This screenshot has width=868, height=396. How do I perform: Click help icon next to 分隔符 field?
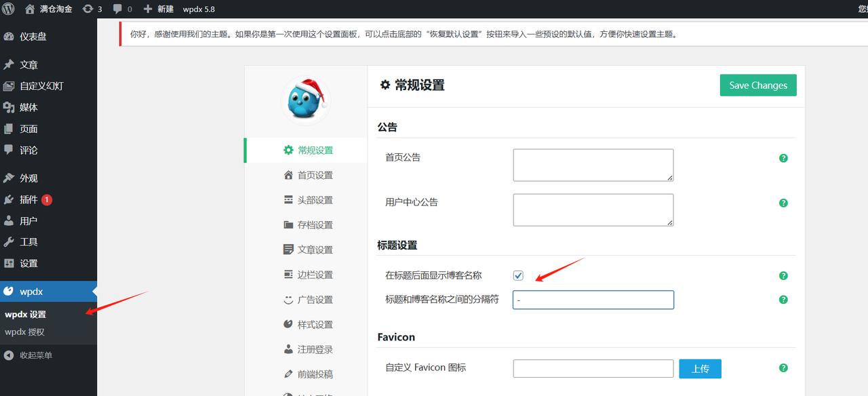coord(783,300)
